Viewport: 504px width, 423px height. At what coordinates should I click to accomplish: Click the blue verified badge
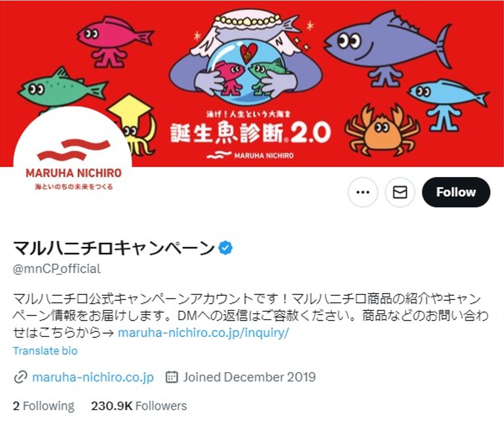coord(225,248)
